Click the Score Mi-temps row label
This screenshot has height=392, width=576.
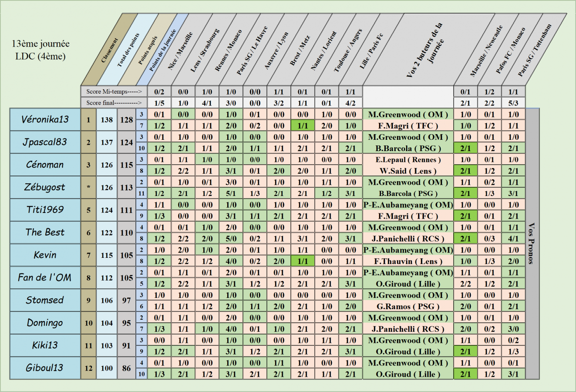click(114, 91)
